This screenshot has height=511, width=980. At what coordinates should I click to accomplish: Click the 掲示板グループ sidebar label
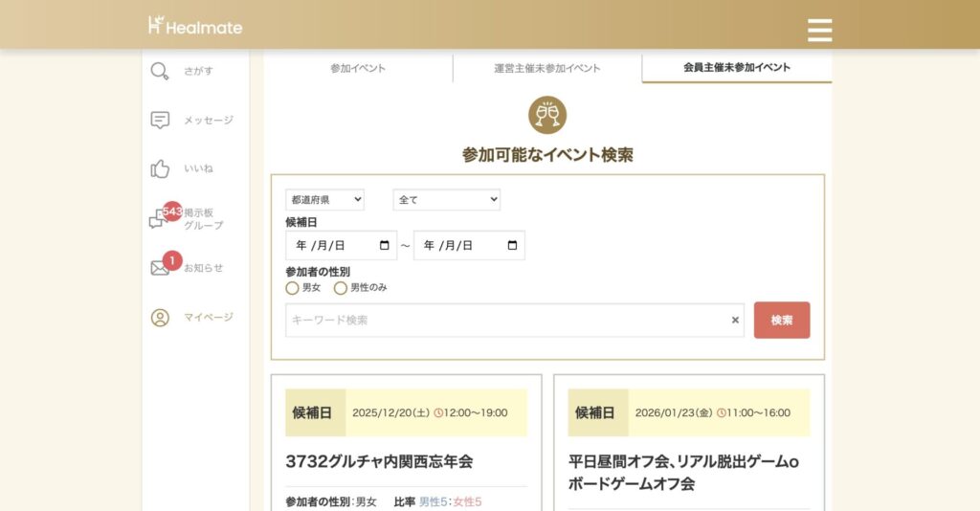tap(203, 219)
